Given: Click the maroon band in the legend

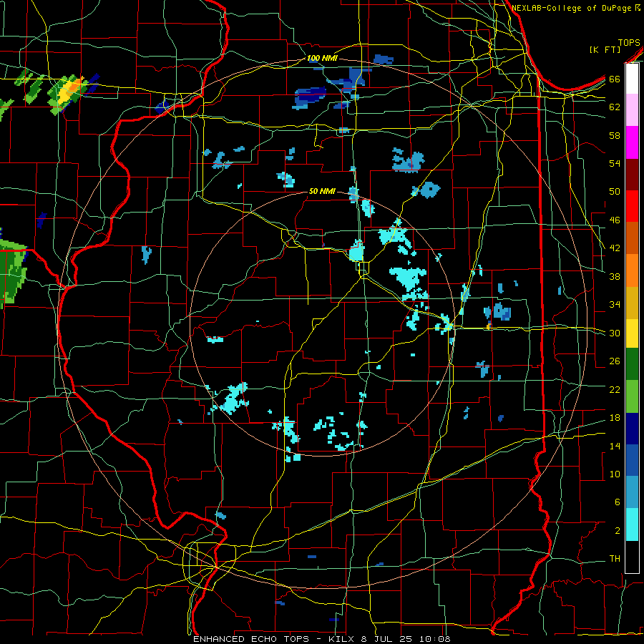Looking at the screenshot, I should point(632,175).
